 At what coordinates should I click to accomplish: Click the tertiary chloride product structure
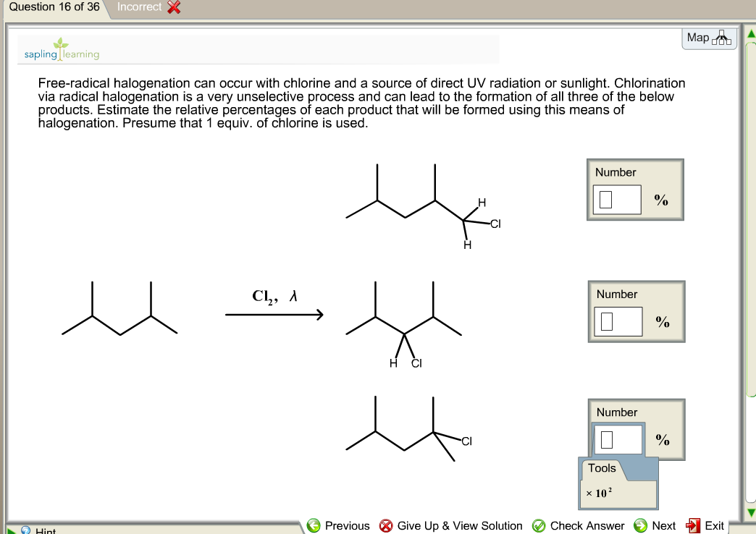tap(409, 429)
